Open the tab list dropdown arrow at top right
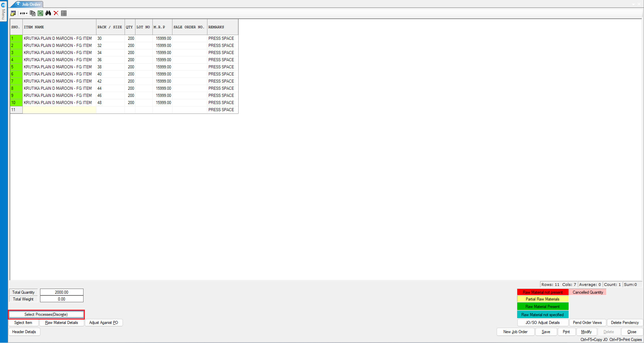The height and width of the screenshot is (343, 644). [633, 4]
